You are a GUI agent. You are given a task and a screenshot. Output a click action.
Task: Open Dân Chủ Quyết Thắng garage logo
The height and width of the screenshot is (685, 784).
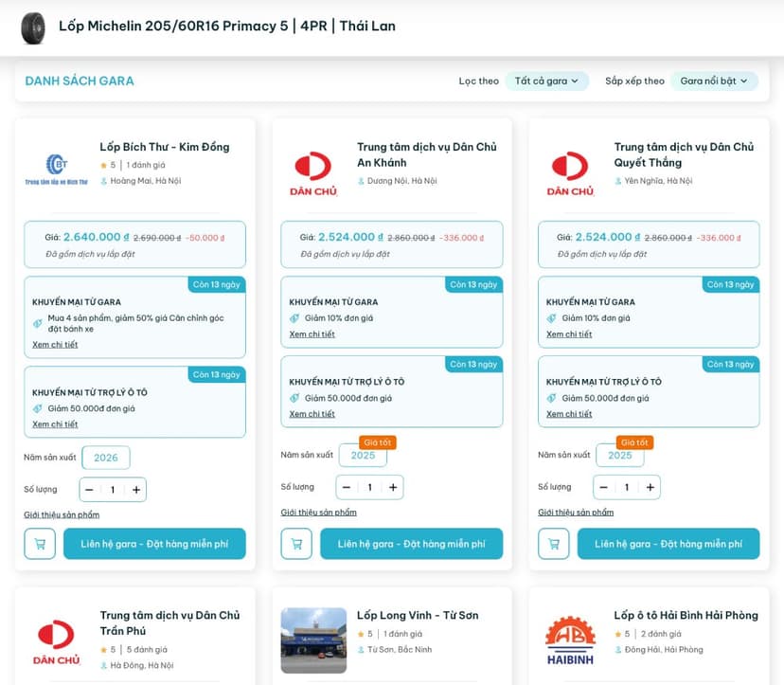[x=571, y=173]
